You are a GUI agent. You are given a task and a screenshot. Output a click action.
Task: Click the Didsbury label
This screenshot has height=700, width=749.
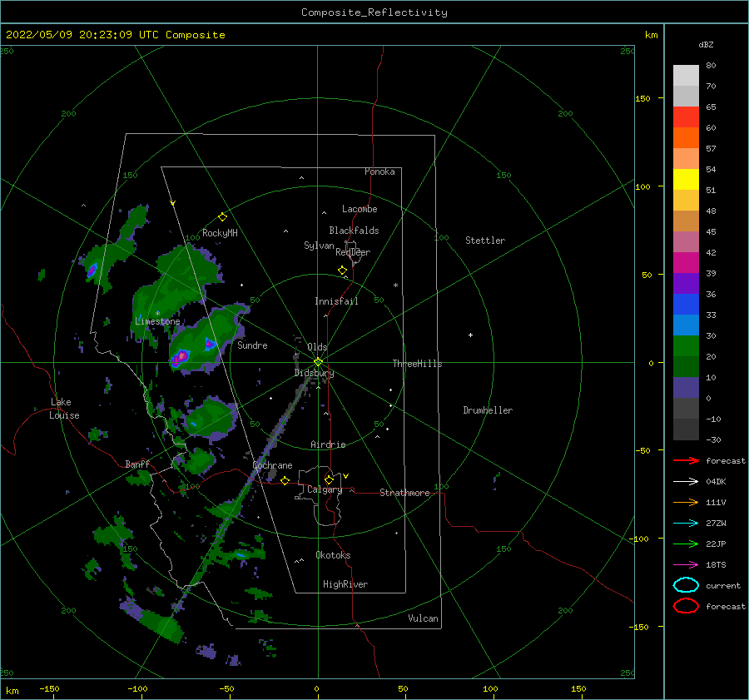314,373
